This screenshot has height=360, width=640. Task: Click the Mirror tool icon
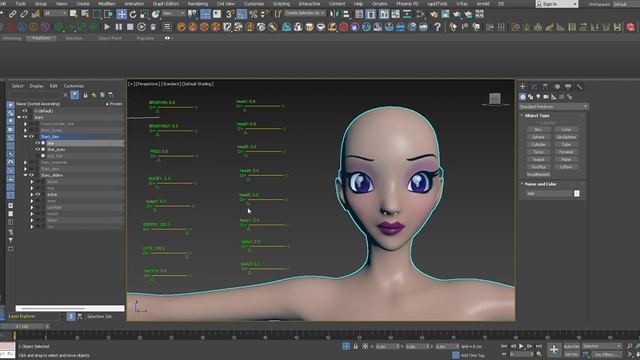335,14
